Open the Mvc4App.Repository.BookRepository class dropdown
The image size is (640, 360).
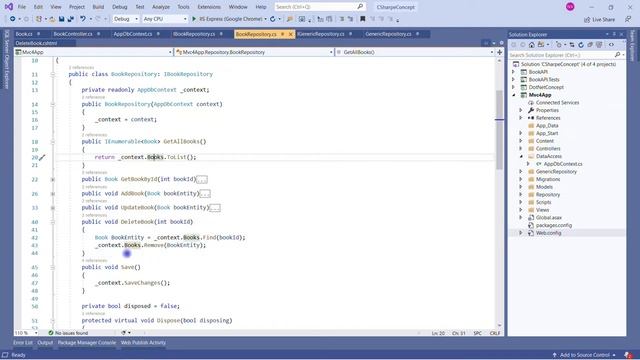[x=254, y=52]
